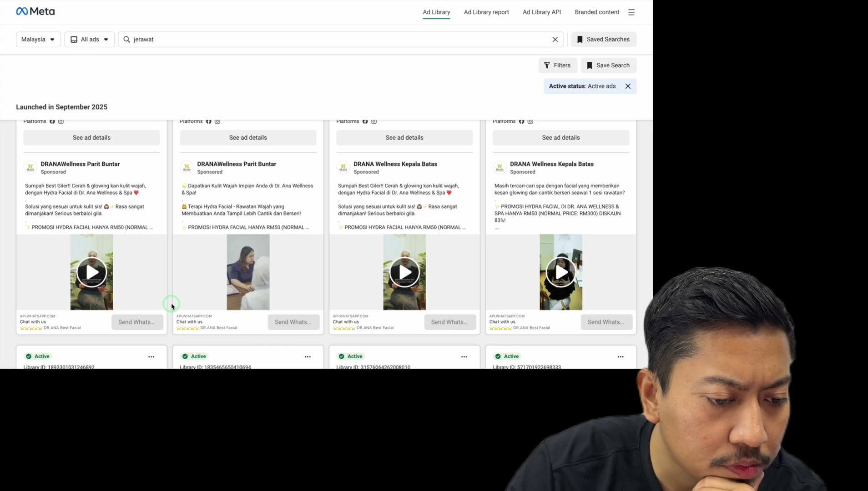Open the first DRANA Wellness Kepala Batas avatar
Image resolution: width=868 pixels, height=491 pixels.
(x=343, y=167)
